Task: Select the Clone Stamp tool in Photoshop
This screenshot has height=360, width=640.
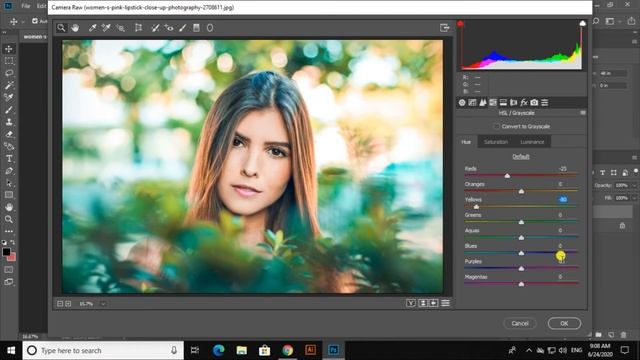Action: coord(9,122)
